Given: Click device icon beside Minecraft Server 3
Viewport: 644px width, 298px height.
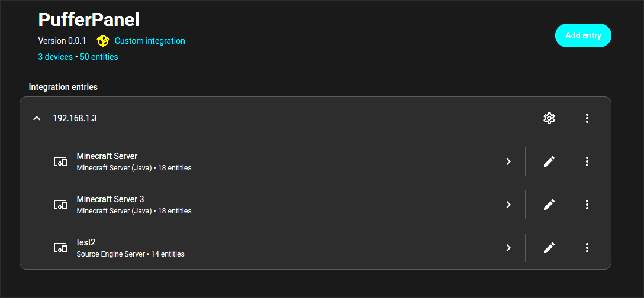Looking at the screenshot, I should [60, 205].
